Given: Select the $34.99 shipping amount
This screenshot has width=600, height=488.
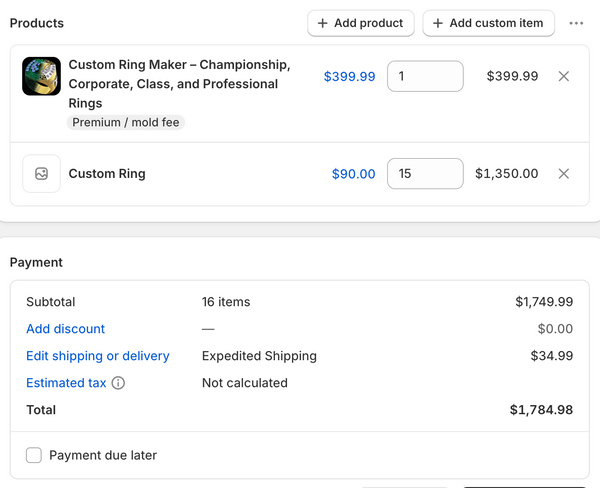Looking at the screenshot, I should click(552, 356).
